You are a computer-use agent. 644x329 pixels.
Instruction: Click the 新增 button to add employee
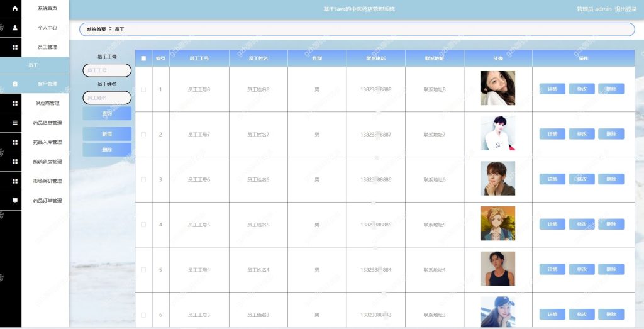[107, 134]
